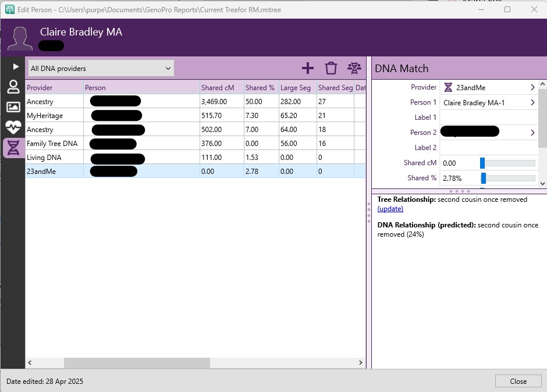Click the Label 2 input field
This screenshot has height=392, width=547.
[x=488, y=148]
